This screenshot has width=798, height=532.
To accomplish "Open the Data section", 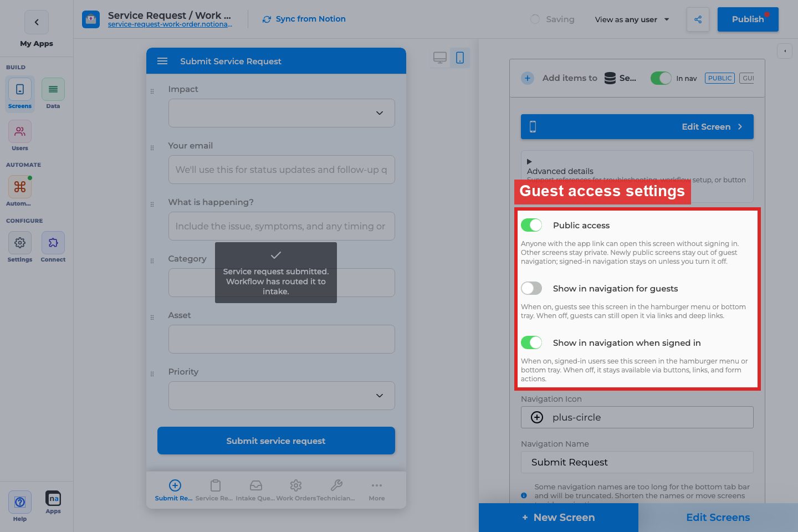I will (53, 94).
